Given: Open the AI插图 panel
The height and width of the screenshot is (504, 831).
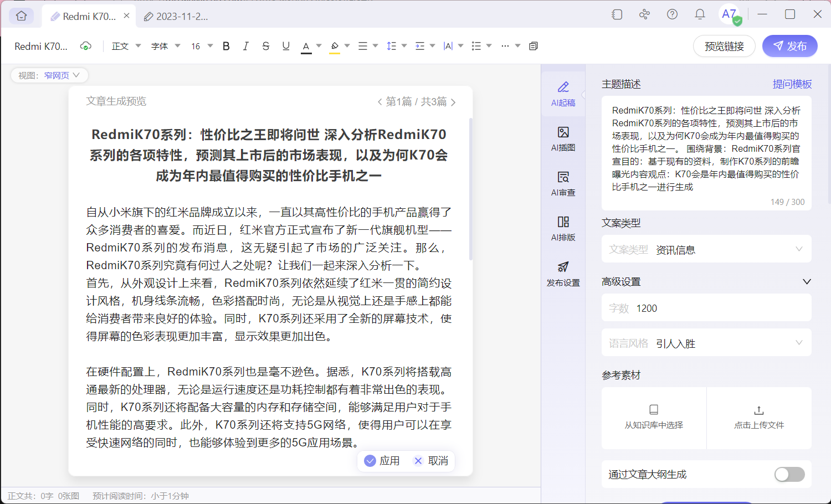Looking at the screenshot, I should click(x=563, y=137).
